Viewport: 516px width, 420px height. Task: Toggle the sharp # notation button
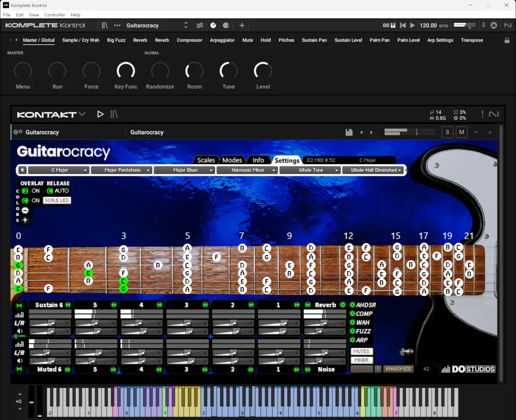(x=22, y=170)
